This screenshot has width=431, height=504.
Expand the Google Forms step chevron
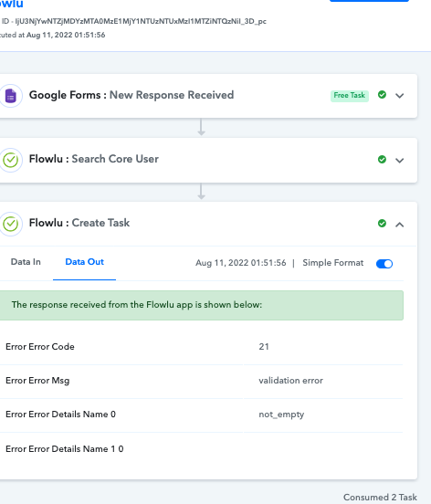[x=400, y=96]
